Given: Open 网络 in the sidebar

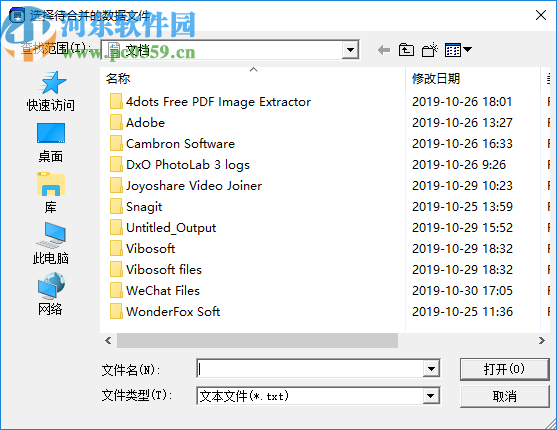Looking at the screenshot, I should tap(50, 294).
